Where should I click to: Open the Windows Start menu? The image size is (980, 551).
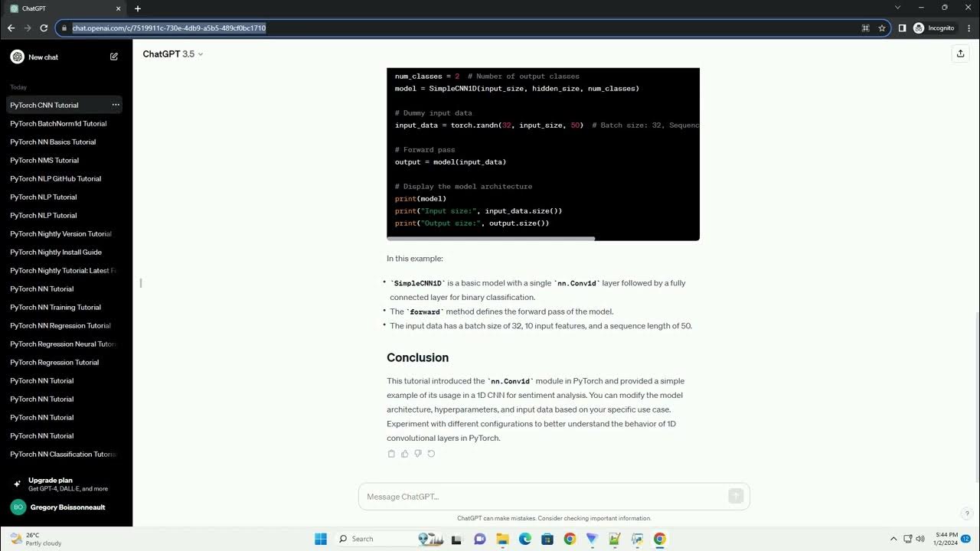[321, 539]
